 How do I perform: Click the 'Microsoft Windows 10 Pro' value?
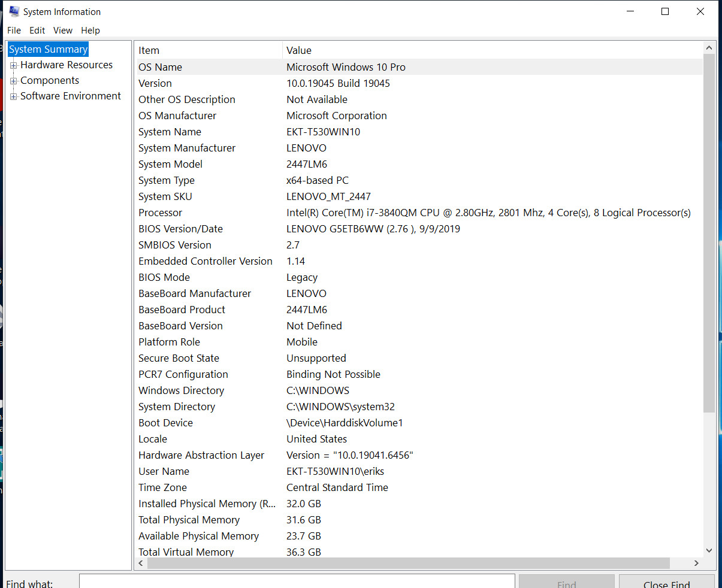pyautogui.click(x=346, y=67)
